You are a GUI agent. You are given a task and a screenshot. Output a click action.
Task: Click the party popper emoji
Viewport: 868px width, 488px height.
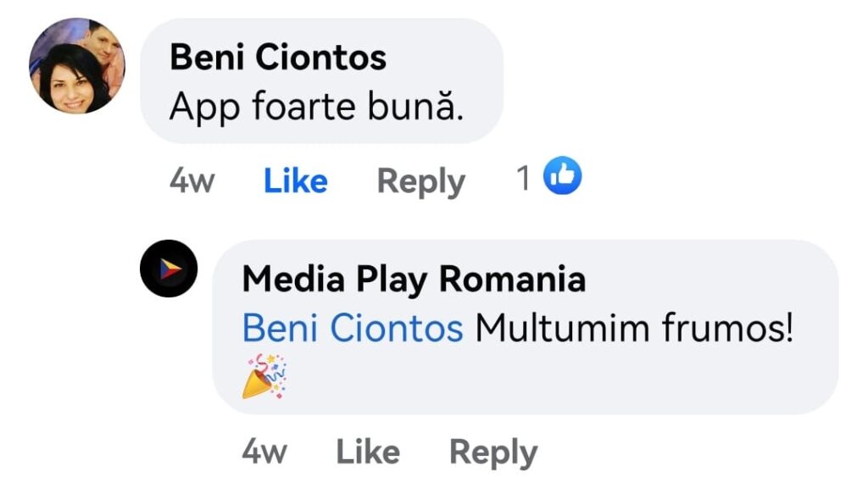pos(264,377)
